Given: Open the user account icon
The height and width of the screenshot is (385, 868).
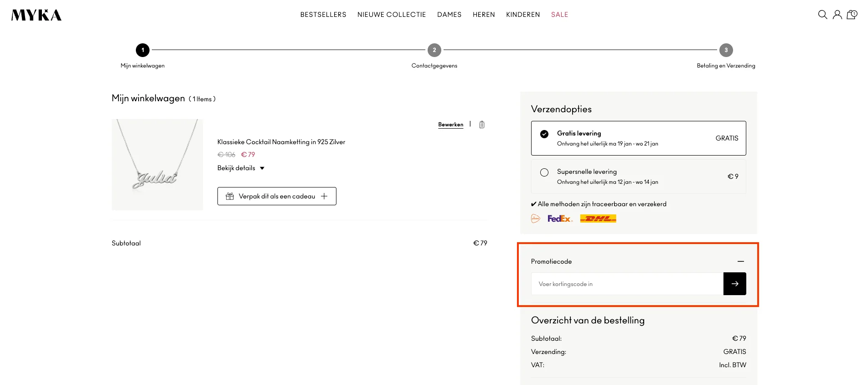Looking at the screenshot, I should pos(837,15).
